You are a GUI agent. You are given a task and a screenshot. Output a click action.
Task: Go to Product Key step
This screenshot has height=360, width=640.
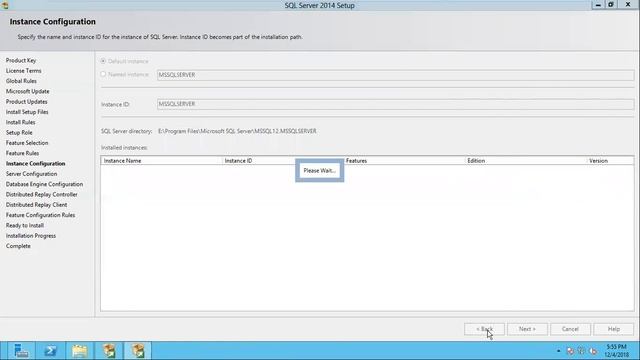pos(21,60)
